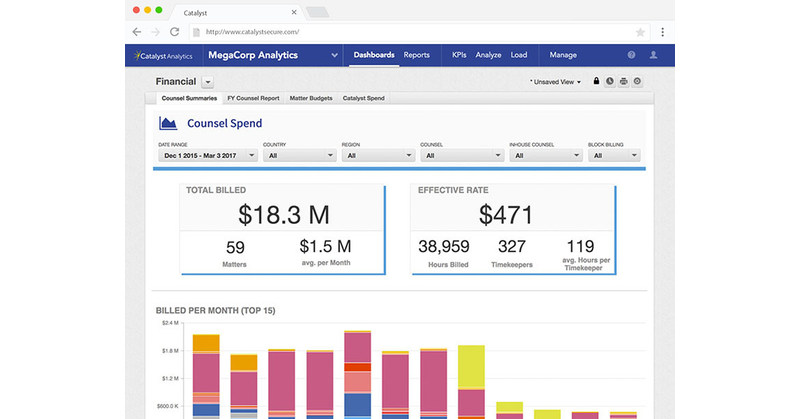Click the large yellow bar segment
800x419 pixels.
pos(471,367)
